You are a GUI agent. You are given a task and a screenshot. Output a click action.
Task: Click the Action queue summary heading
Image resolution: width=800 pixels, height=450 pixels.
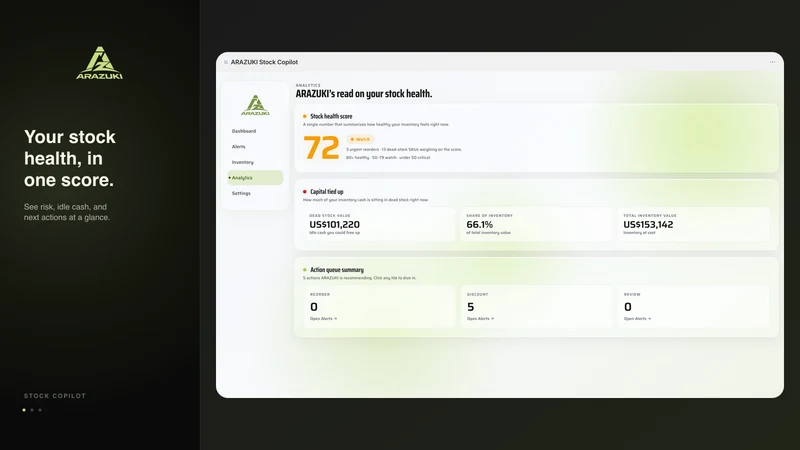(x=337, y=270)
